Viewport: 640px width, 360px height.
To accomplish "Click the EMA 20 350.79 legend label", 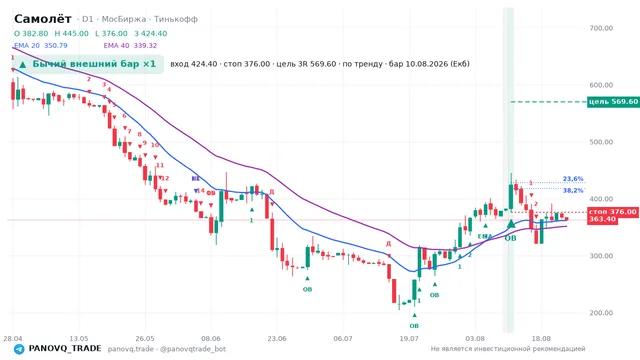I will (x=41, y=46).
